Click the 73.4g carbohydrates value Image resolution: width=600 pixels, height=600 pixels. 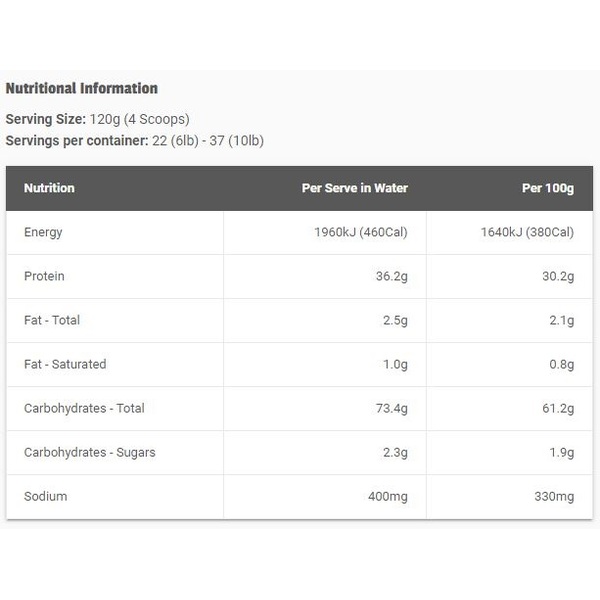(x=392, y=409)
